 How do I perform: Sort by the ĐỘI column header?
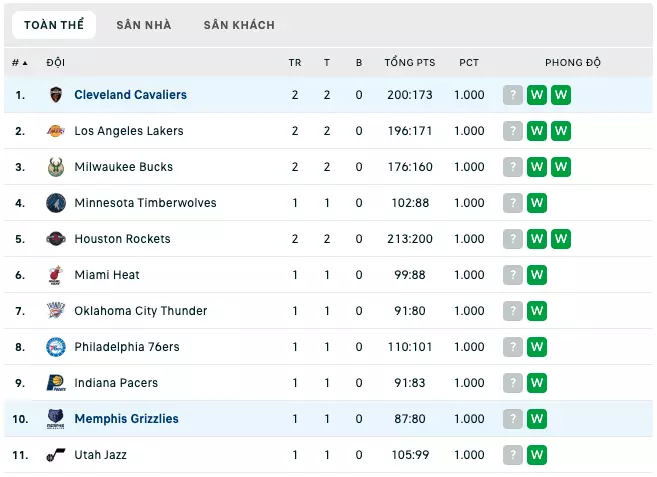[x=56, y=62]
